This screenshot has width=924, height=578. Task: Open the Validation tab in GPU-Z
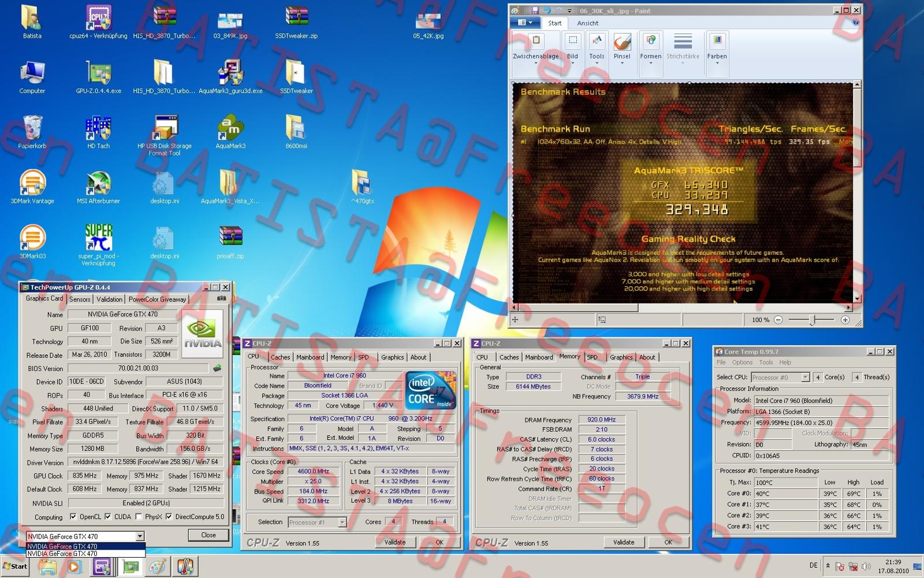click(109, 299)
